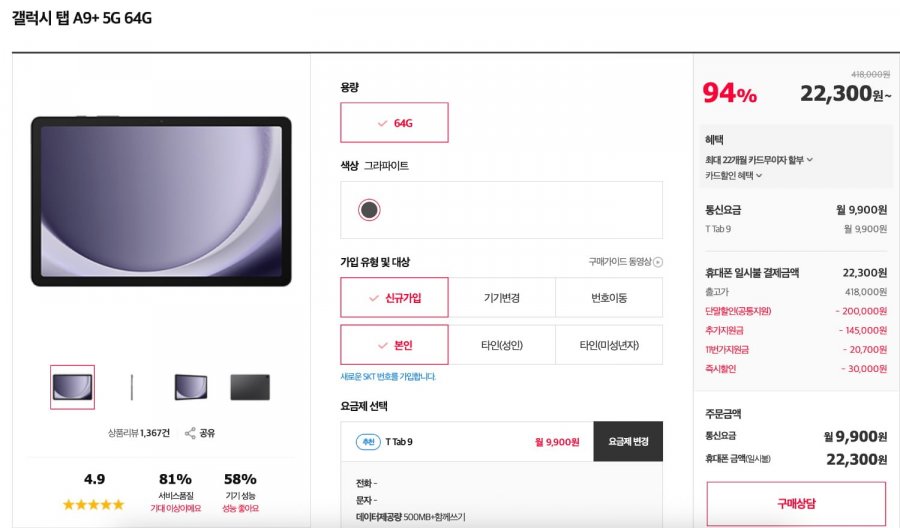
Task: Pick the graphite color swatch
Action: pos(369,210)
